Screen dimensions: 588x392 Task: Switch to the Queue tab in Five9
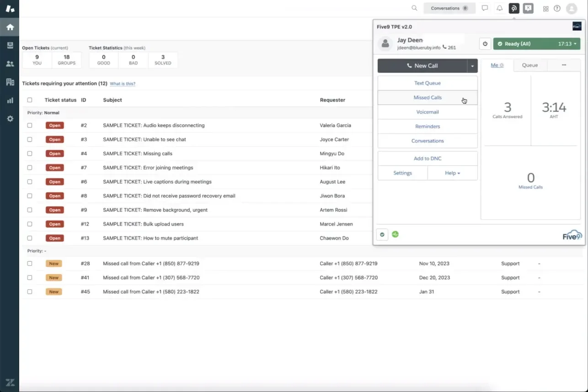[529, 65]
